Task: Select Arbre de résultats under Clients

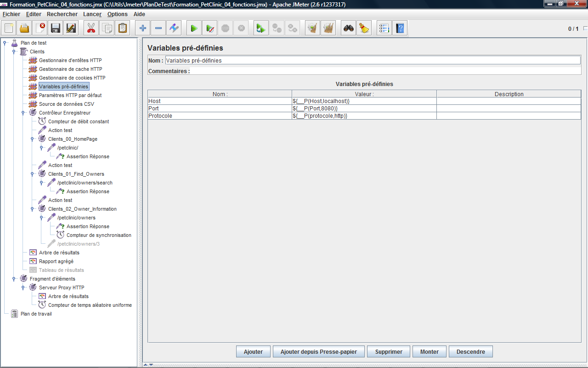Action: (59, 253)
